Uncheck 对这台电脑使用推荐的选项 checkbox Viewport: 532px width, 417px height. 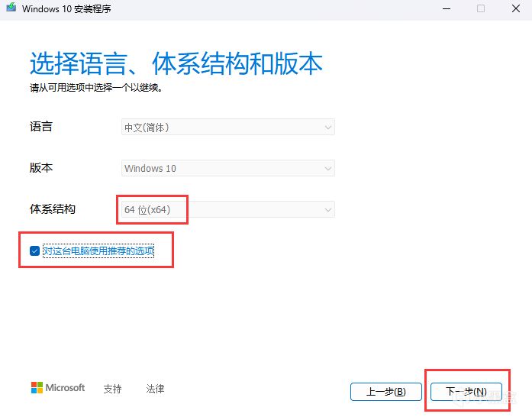point(34,251)
